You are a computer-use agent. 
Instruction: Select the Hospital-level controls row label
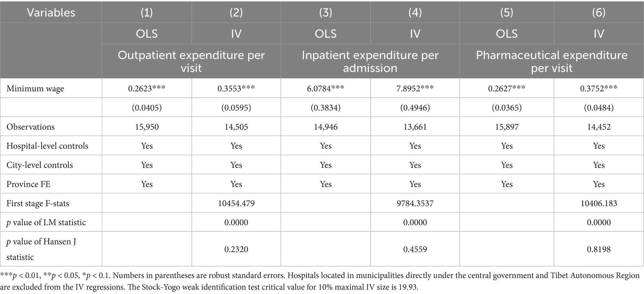tap(47, 146)
